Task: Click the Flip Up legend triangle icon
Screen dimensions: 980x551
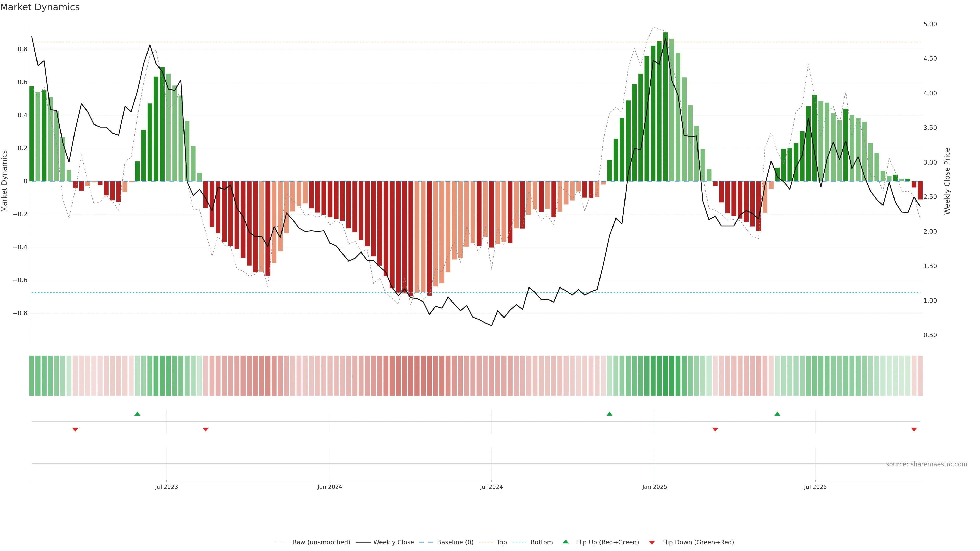Action: click(x=565, y=542)
